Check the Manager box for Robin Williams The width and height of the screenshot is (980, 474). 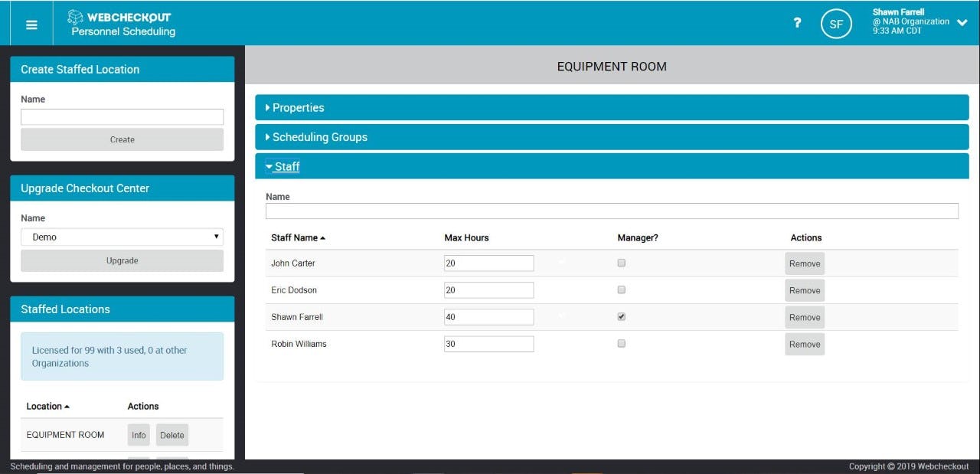(x=621, y=343)
